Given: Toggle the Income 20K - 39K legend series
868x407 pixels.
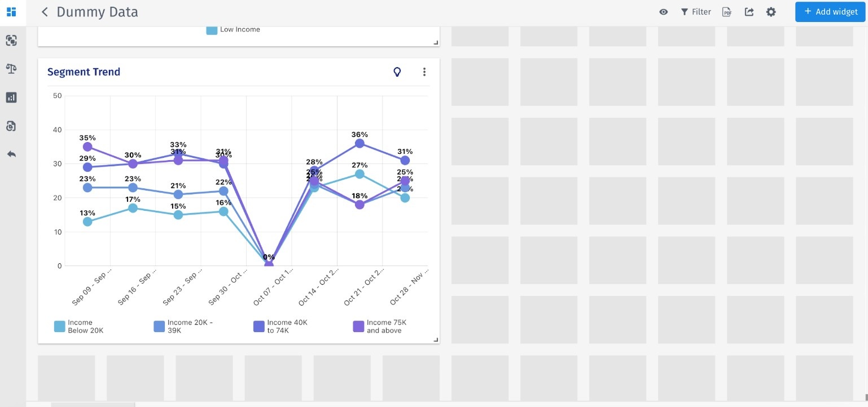Looking at the screenshot, I should tap(184, 326).
